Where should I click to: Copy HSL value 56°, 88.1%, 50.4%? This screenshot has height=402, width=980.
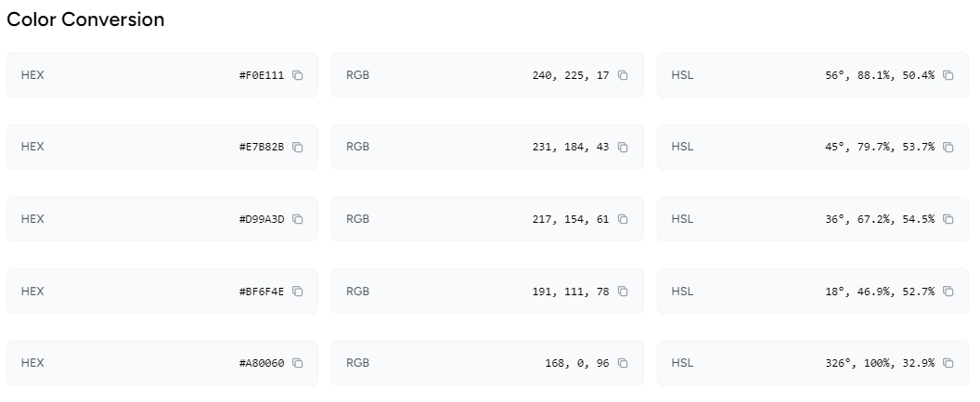(948, 75)
